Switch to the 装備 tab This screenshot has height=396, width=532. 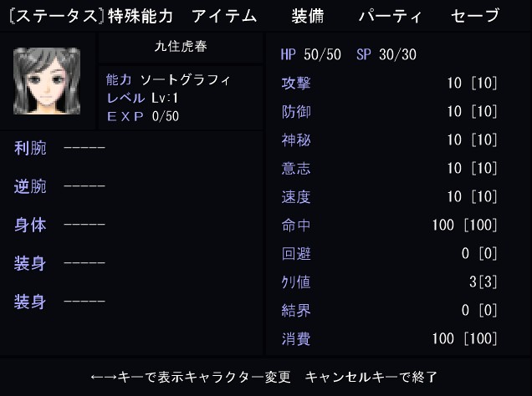(307, 16)
